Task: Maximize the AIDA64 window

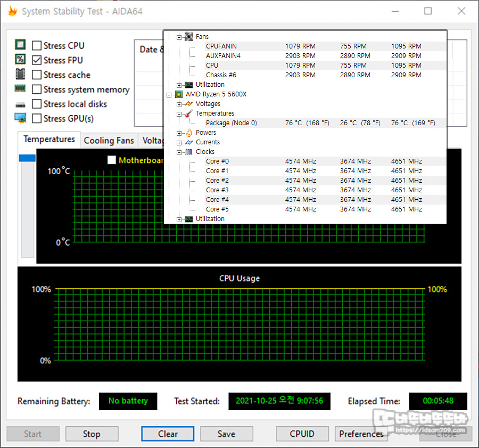Action: [428, 11]
